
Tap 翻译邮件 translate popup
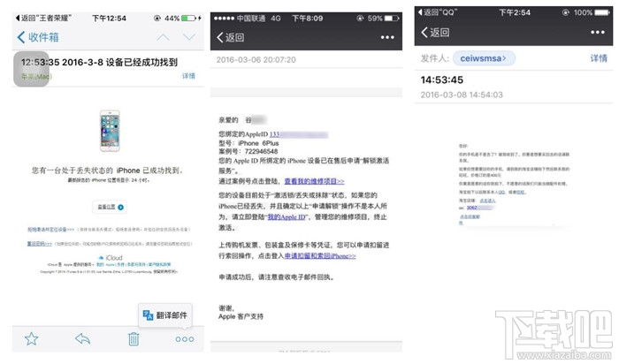pyautogui.click(x=165, y=315)
